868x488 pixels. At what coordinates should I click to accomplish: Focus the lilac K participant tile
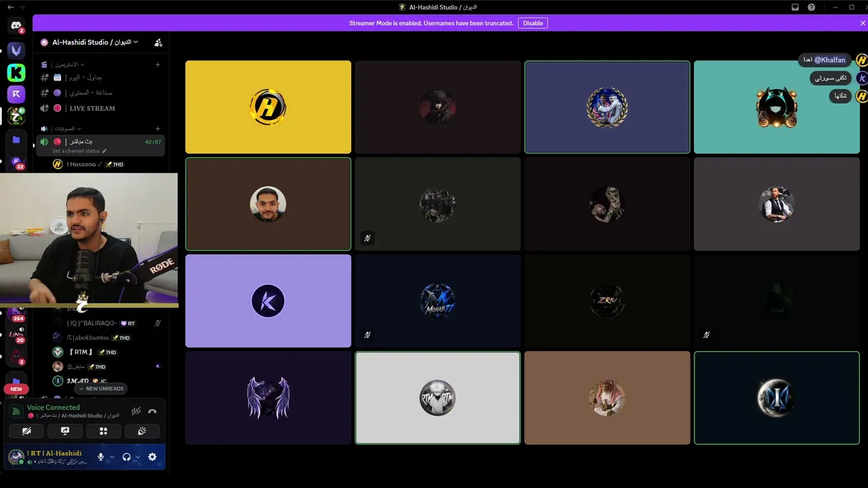pos(268,301)
